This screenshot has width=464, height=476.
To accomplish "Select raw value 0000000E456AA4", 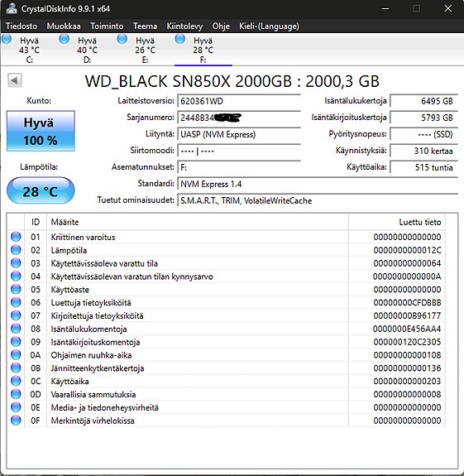I will [x=407, y=329].
